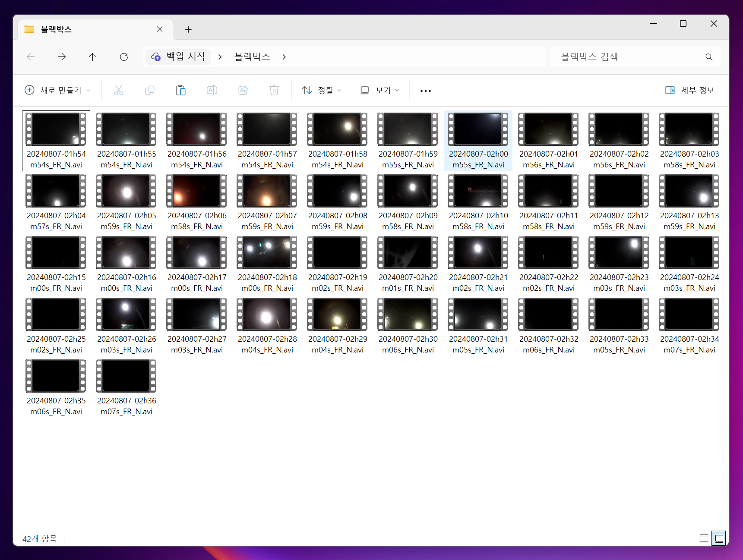Click filename text 20240807-02h32m06s_FR_N.avi
The width and height of the screenshot is (743, 560).
pos(549,344)
